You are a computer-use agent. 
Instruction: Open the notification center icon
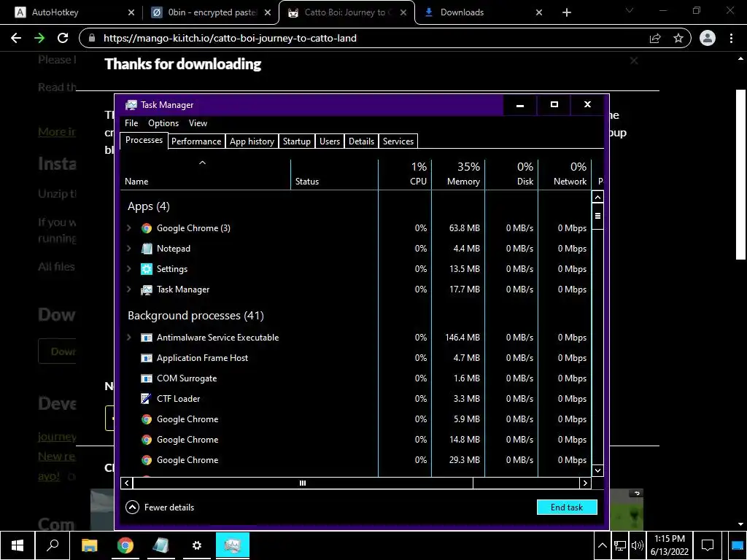click(x=708, y=545)
